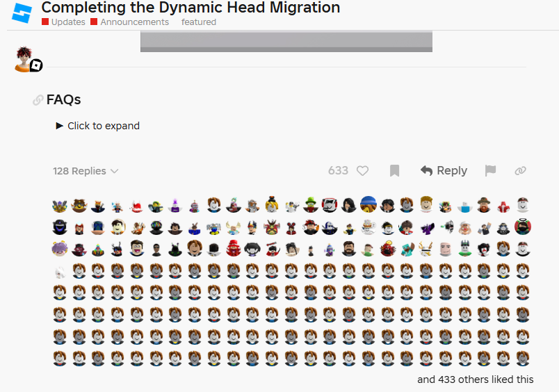Copy the FAQs heading anchor link
The width and height of the screenshot is (559, 392).
pyautogui.click(x=38, y=100)
